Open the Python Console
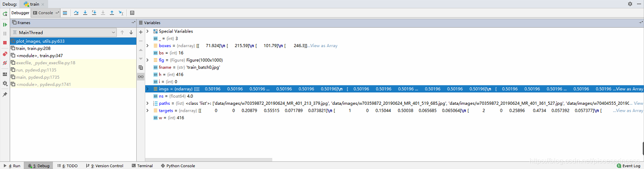Screen dimensions: 644x169 pos(178,166)
